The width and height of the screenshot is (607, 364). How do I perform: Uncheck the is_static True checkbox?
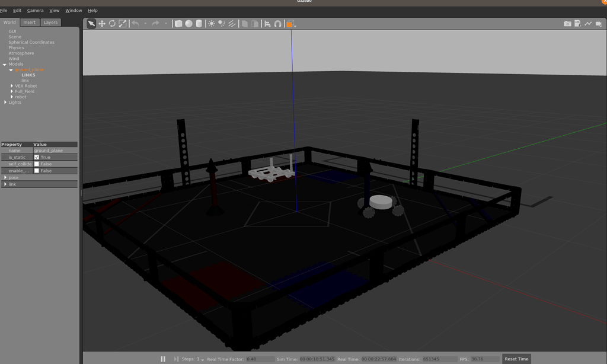click(37, 157)
